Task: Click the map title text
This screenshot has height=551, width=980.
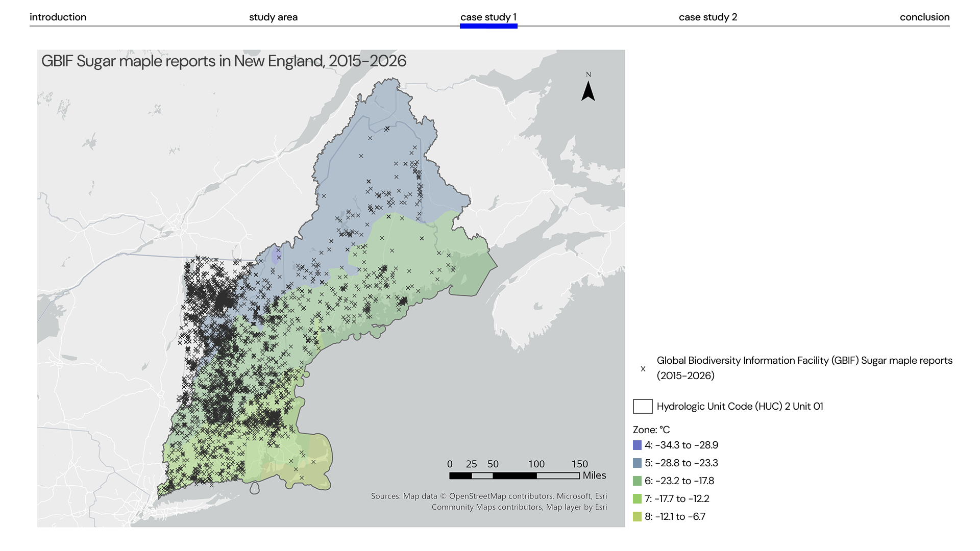Action: tap(224, 61)
